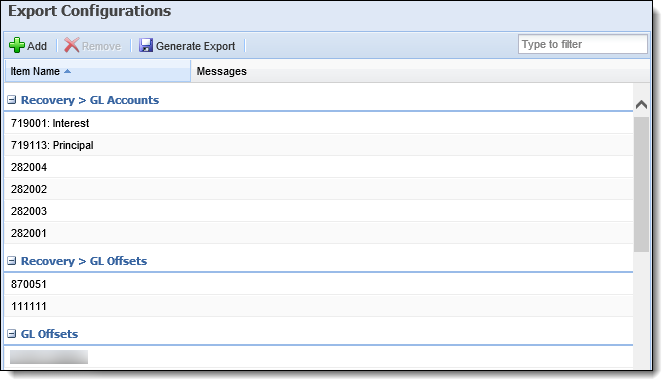Click the scrollbar up arrow
This screenshot has width=668, height=386.
641,104
